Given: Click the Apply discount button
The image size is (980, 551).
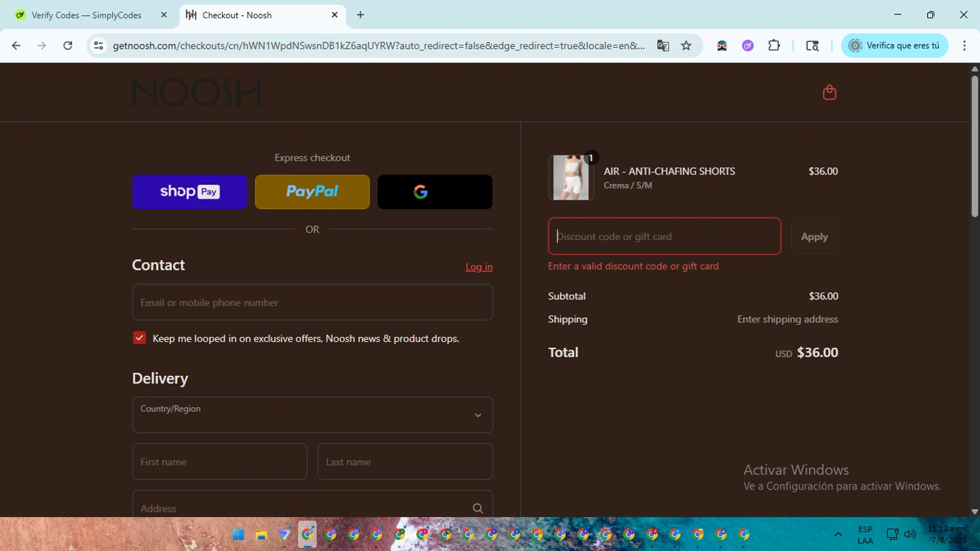Looking at the screenshot, I should pos(814,237).
